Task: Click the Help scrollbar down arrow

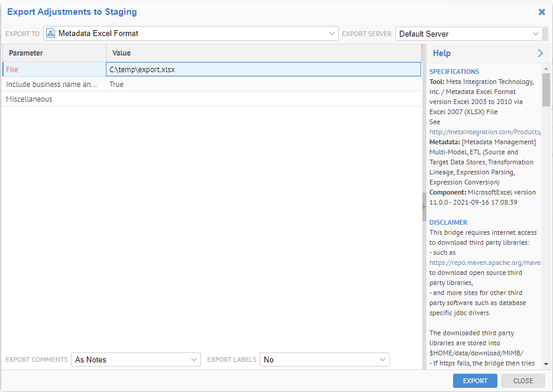Action: pos(545,365)
